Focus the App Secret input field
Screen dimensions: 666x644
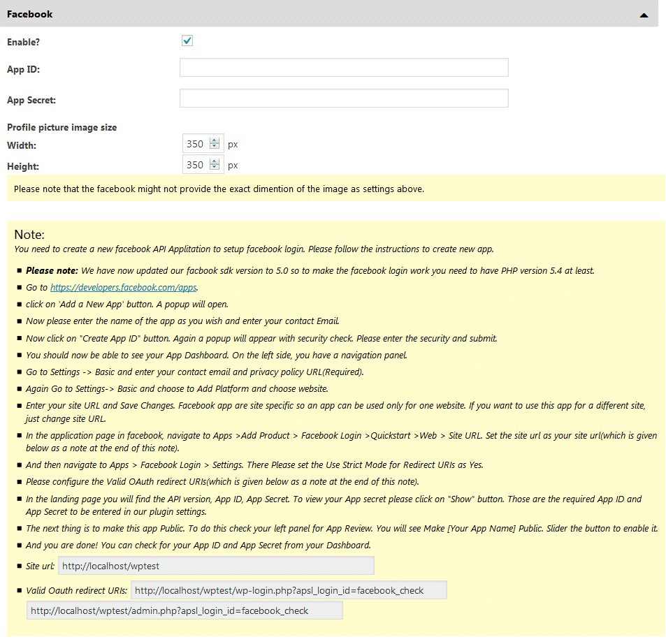[344, 98]
